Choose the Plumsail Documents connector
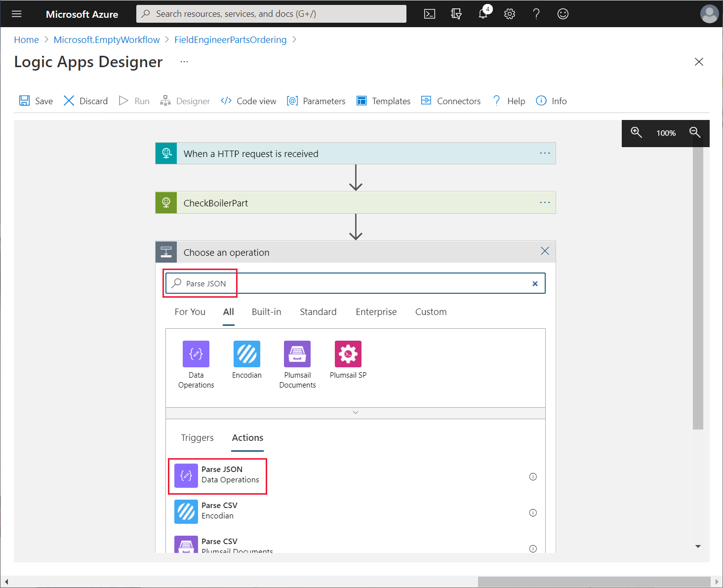 click(297, 364)
